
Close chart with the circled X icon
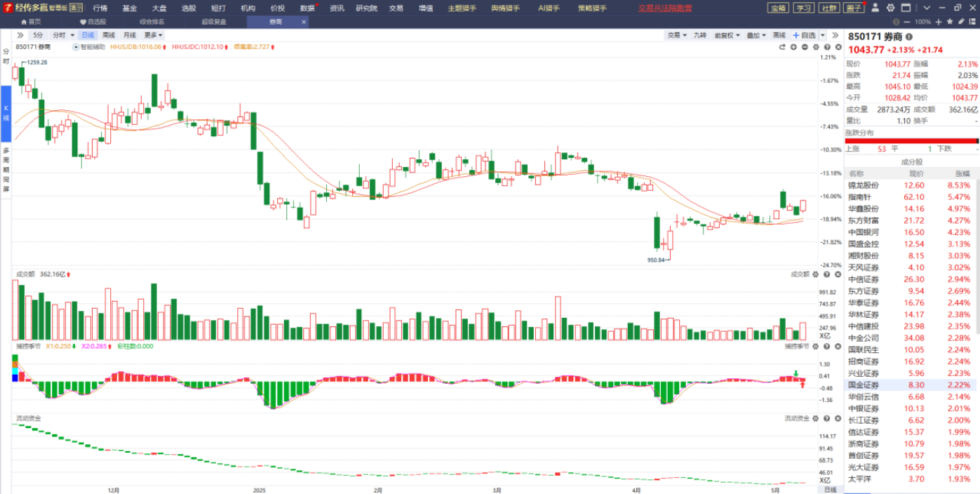(837, 47)
